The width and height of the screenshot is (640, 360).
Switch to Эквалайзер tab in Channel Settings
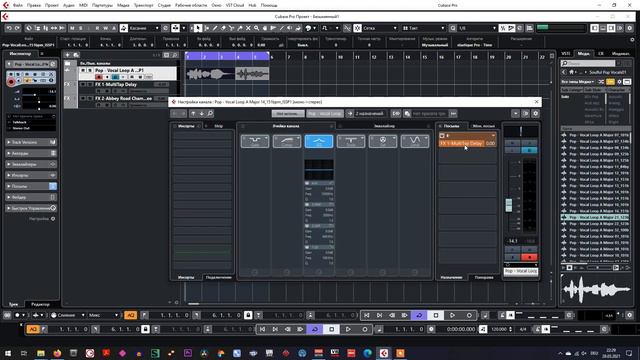click(384, 126)
